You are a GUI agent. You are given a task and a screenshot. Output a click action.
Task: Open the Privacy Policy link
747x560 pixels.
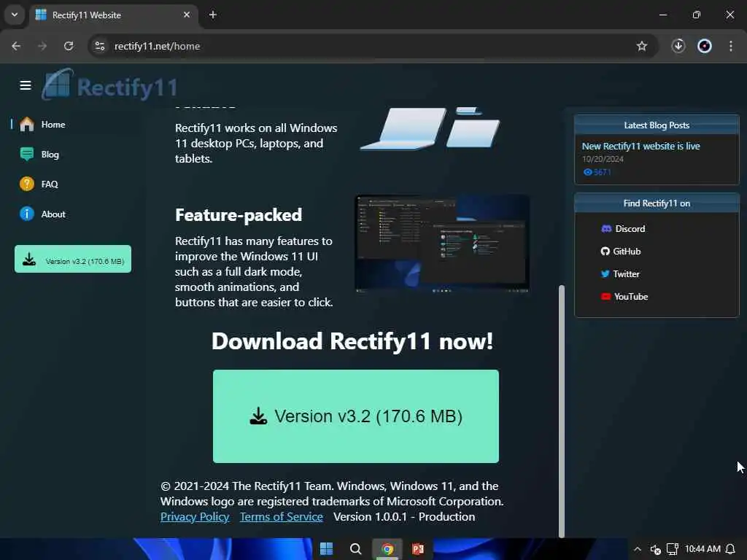194,517
